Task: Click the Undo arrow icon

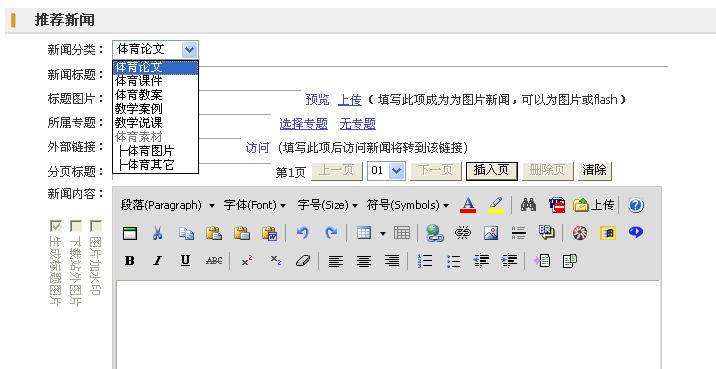Action: tap(302, 233)
